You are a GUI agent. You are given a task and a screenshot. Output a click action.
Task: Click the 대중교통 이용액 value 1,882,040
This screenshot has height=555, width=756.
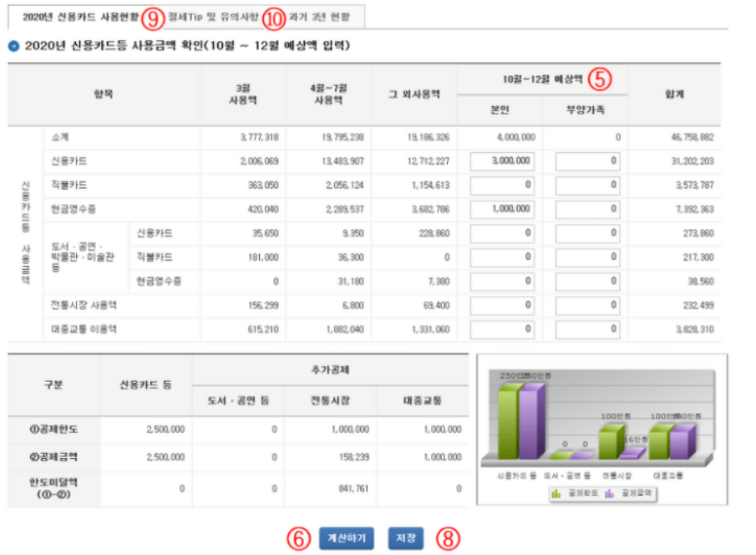[345, 329]
